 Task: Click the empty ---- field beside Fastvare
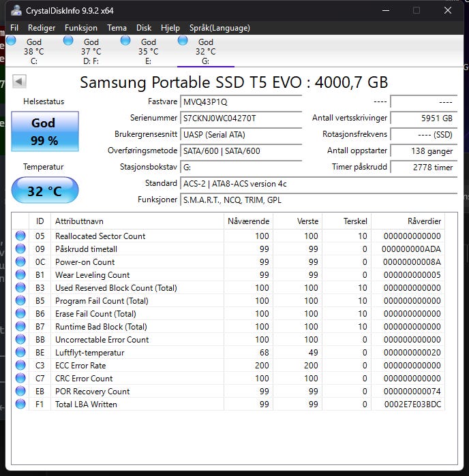[x=424, y=101]
